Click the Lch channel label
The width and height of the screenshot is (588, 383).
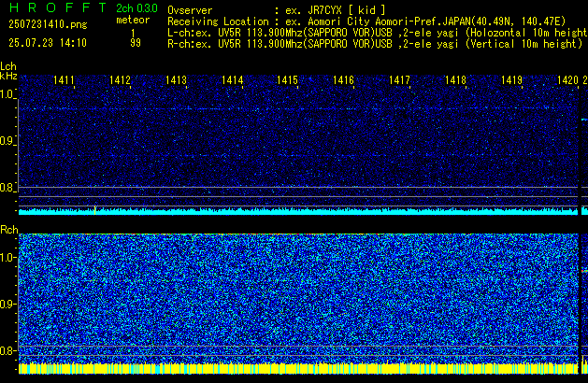pos(8,66)
